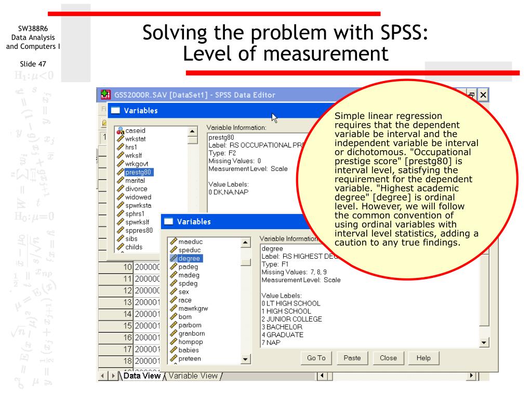532x399 pixels.
Task: Select sphrs1 variable in the list
Action: 135,214
